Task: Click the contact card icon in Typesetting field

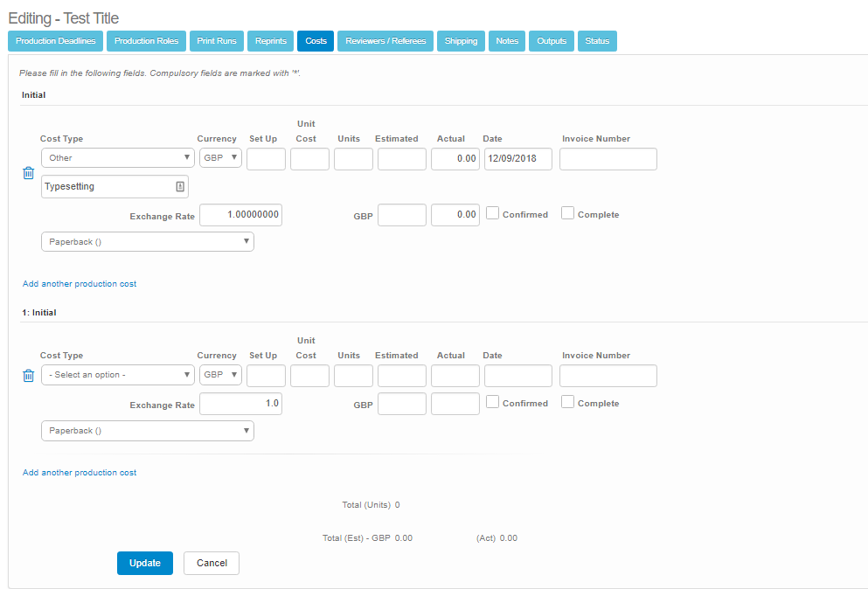Action: pyautogui.click(x=180, y=186)
